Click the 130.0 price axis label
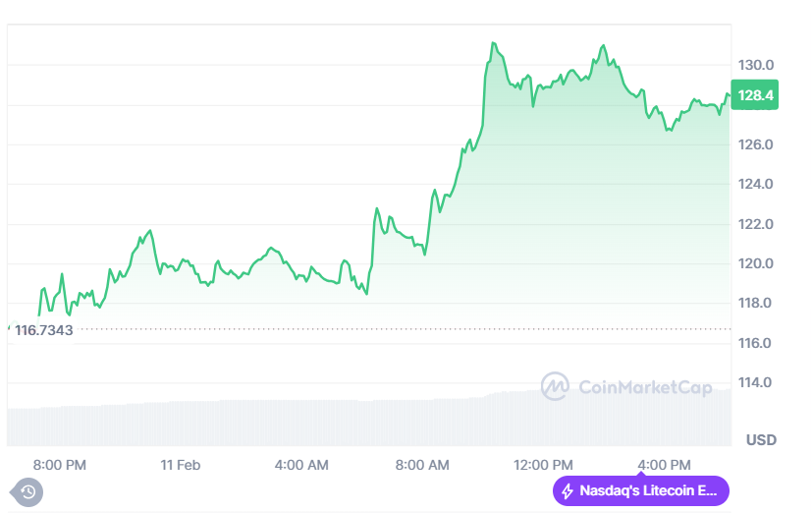The height and width of the screenshot is (513, 812). pyautogui.click(x=756, y=65)
